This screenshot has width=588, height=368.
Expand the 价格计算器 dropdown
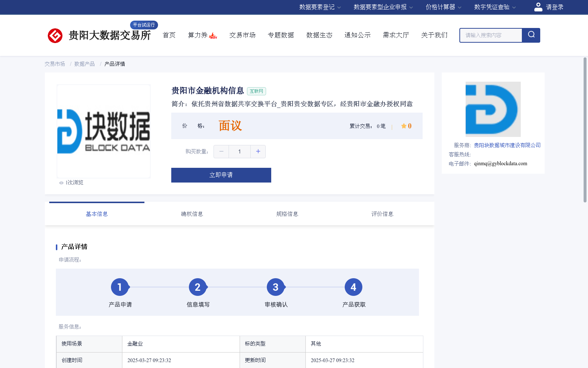[x=444, y=7]
